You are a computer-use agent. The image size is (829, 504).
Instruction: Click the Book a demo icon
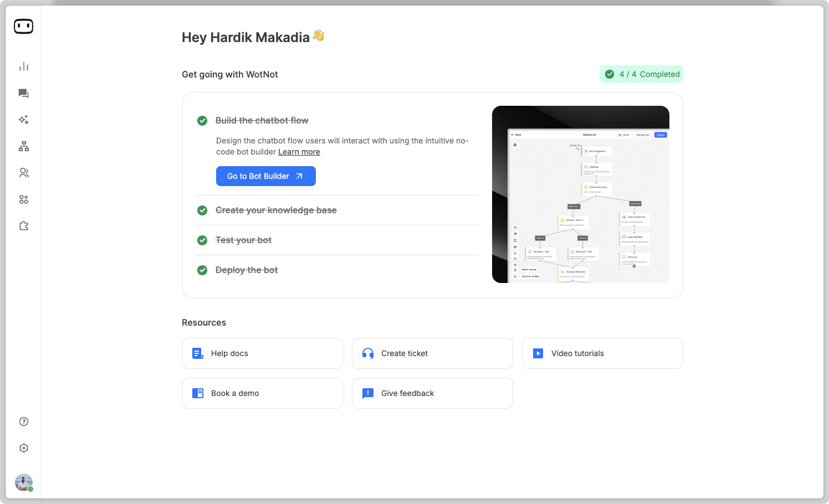(198, 393)
